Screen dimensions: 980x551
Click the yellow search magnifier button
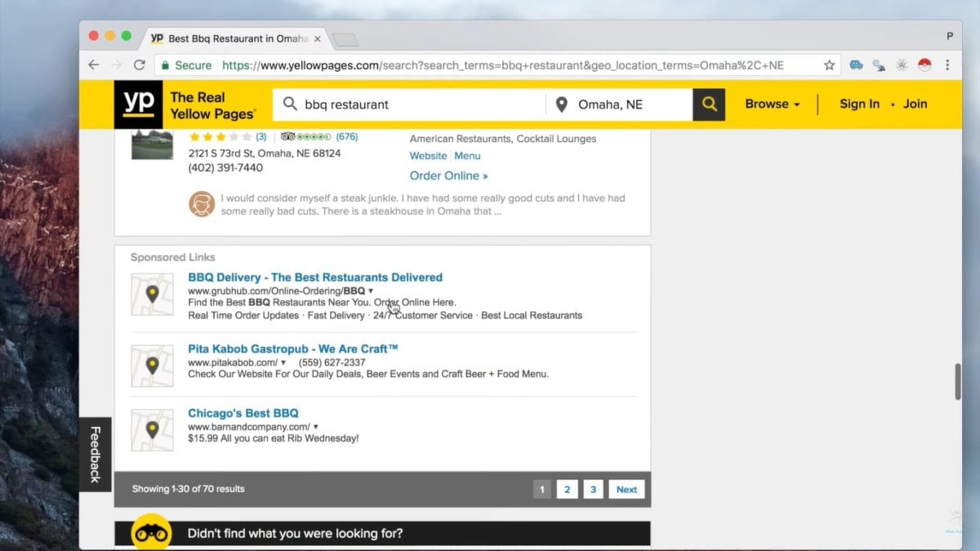point(709,104)
